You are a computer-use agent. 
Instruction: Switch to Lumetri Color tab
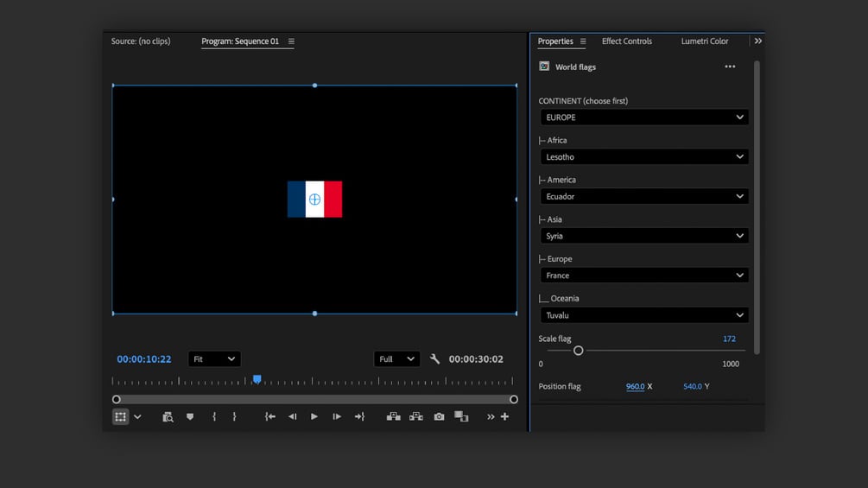[705, 41]
